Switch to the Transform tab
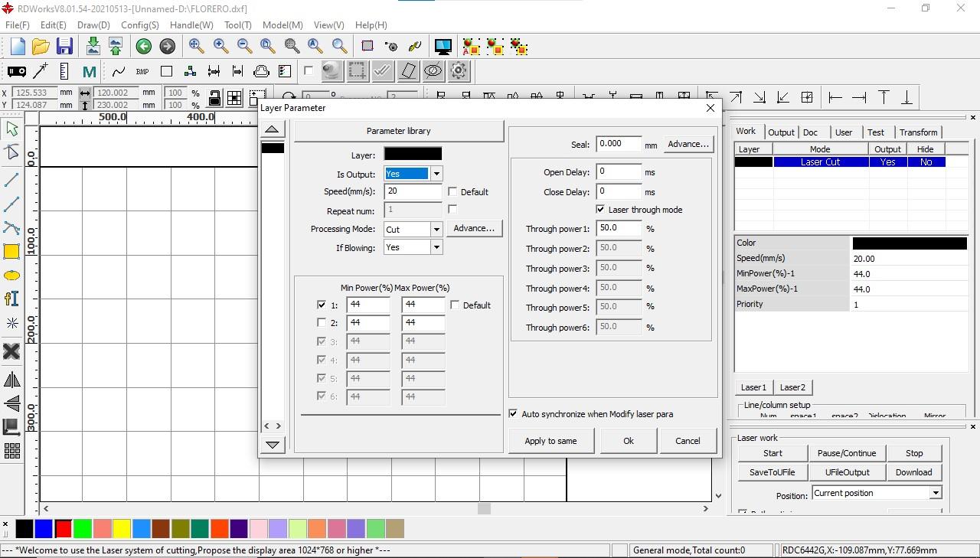The width and height of the screenshot is (980, 558). [918, 132]
